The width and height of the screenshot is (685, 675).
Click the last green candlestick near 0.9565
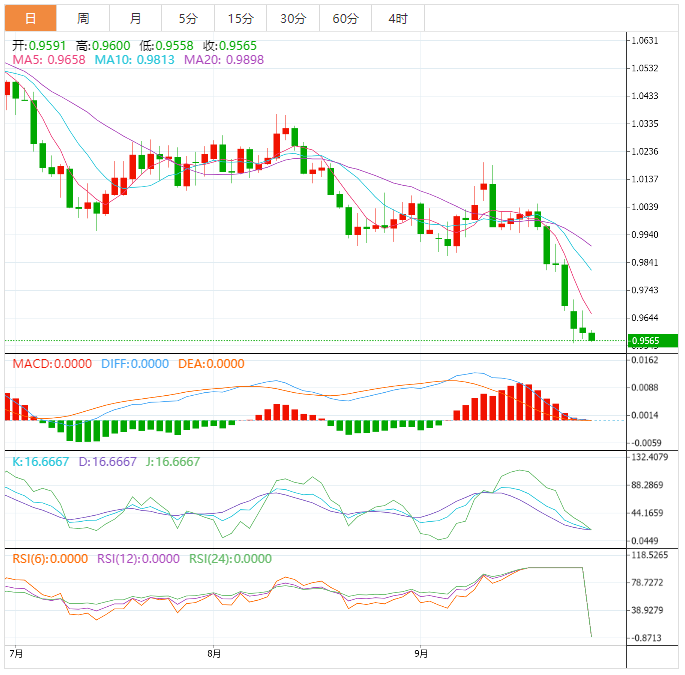(592, 336)
